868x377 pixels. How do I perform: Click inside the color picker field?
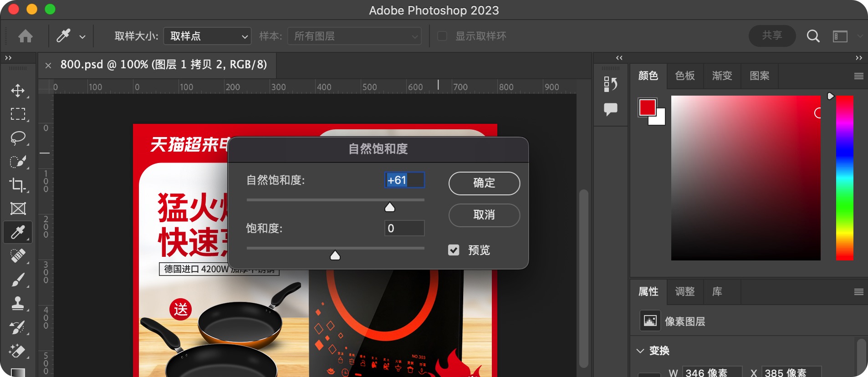(x=746, y=178)
